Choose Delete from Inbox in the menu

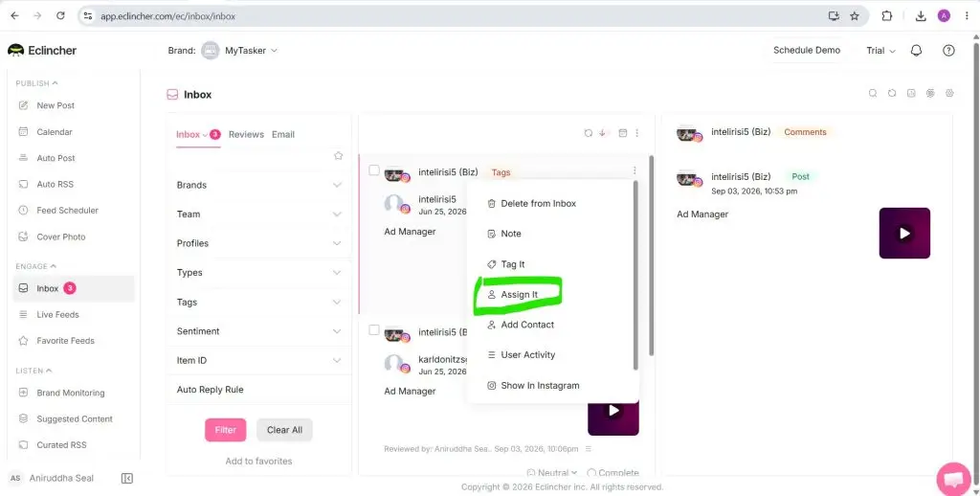coord(531,204)
